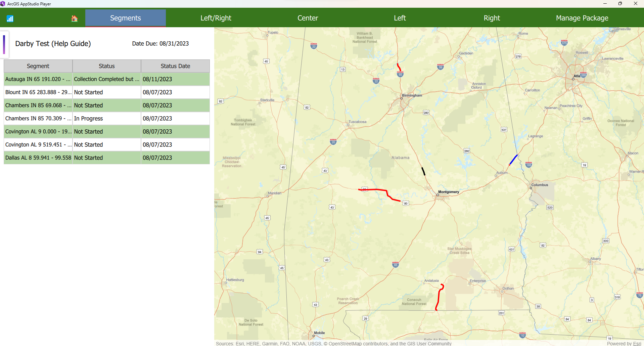Click the Status column header
The height and width of the screenshot is (346, 644).
click(x=107, y=66)
